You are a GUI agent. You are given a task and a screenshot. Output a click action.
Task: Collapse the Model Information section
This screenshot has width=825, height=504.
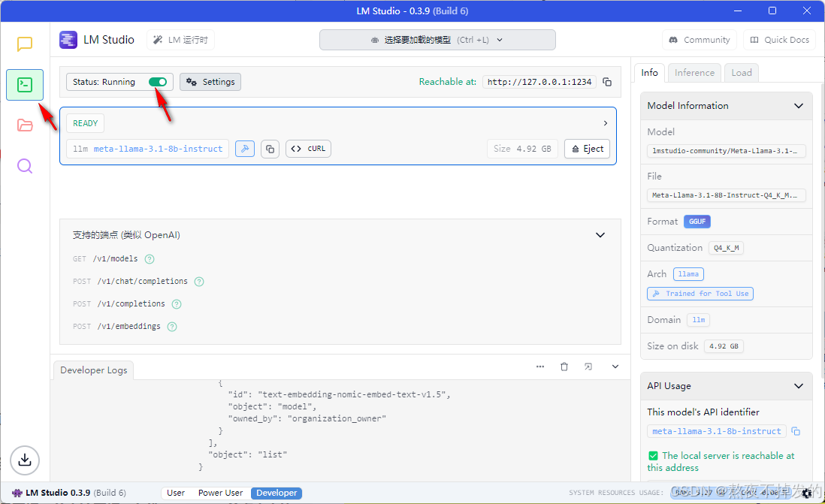coord(798,106)
